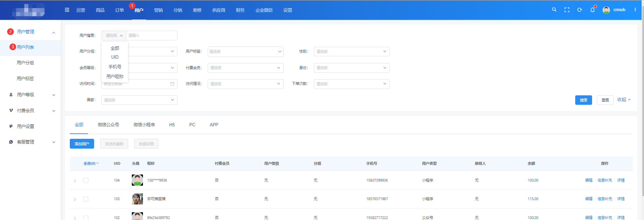Viewport: 644px width, 220px height.
Task: Switch to the 微信小程序 tab
Action: point(144,125)
